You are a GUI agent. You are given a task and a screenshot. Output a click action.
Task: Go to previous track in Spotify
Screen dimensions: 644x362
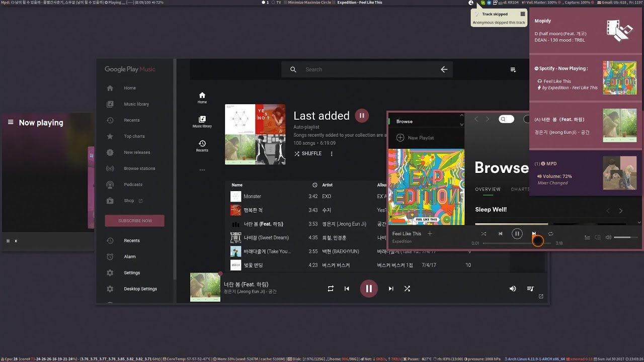(x=500, y=234)
